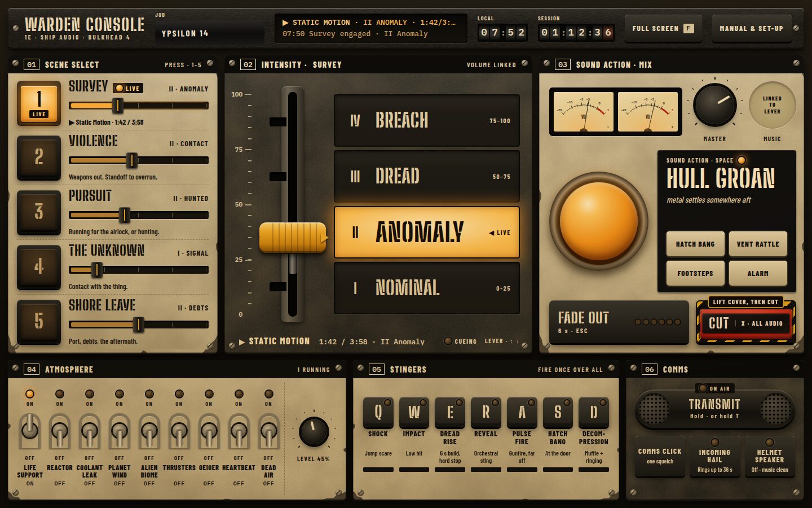The width and height of the screenshot is (812, 508).
Task: Toggle the Reactor atmosphere switch
Action: click(x=60, y=431)
